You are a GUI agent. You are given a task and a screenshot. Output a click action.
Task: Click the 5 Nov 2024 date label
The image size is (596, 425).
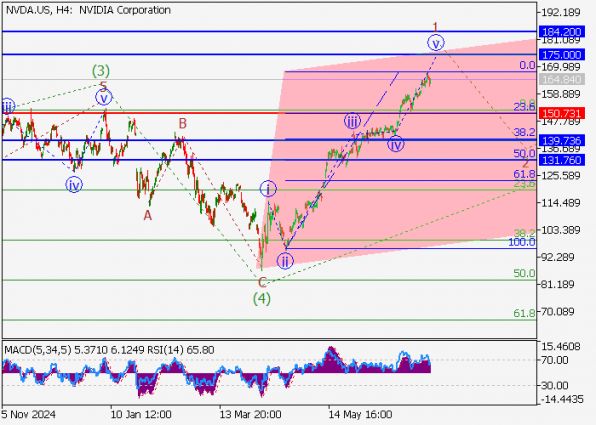pyautogui.click(x=29, y=414)
